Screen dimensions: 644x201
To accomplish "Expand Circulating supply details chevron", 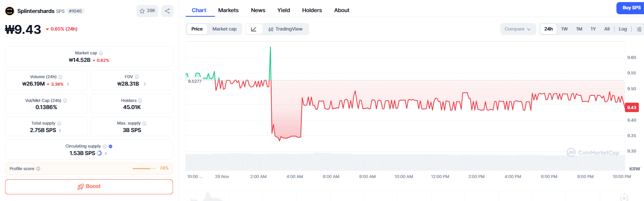I will tap(106, 153).
